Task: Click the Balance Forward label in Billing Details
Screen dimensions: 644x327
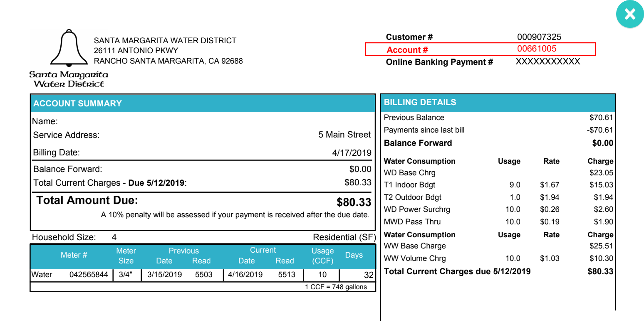Action: click(418, 143)
